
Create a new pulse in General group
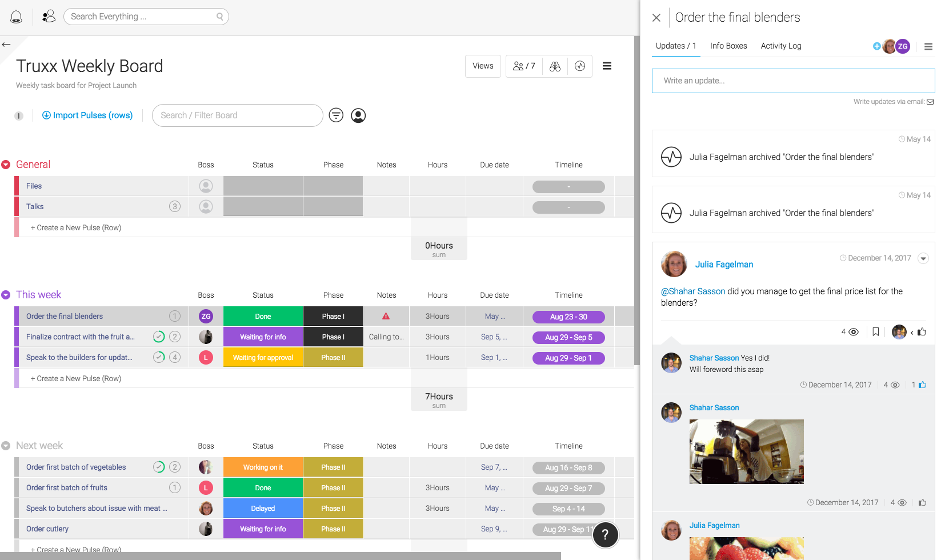pyautogui.click(x=76, y=227)
